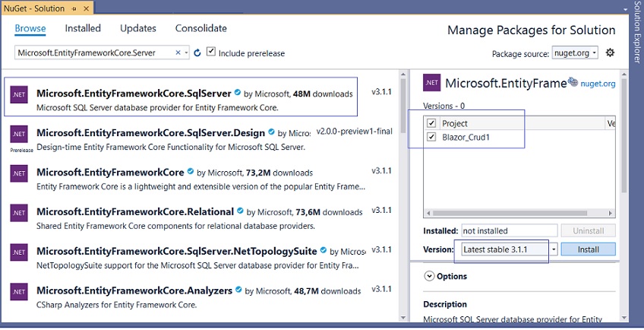Click the Project column header
The height and width of the screenshot is (330, 644).
[x=455, y=123]
